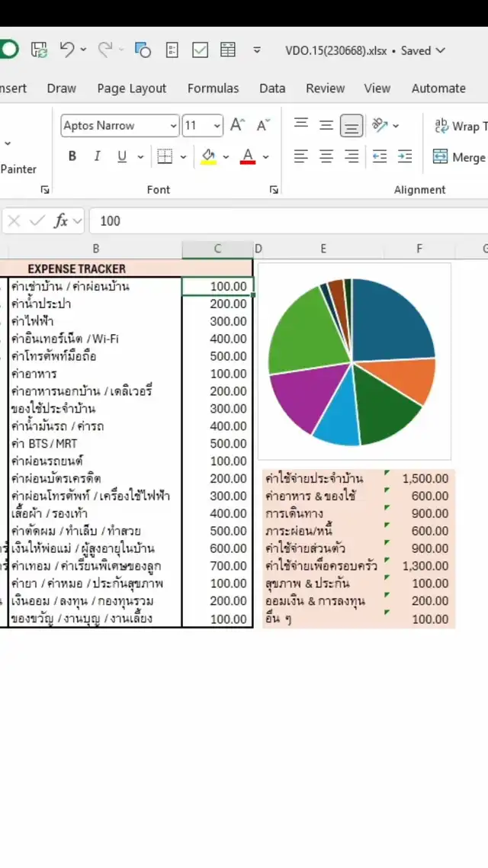The image size is (488, 868).
Task: Increase font size with the larger A icon
Action: point(237,125)
